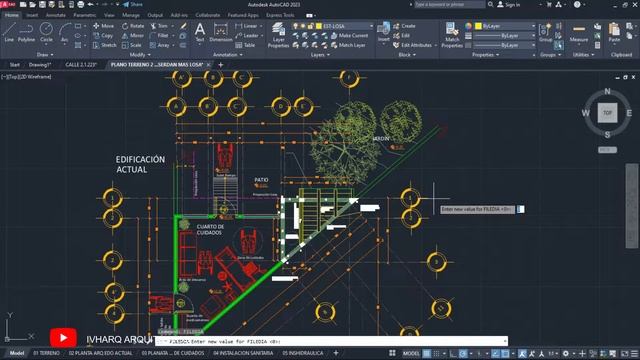Activate the Move command
This screenshot has width=640, height=360.
click(x=104, y=26)
